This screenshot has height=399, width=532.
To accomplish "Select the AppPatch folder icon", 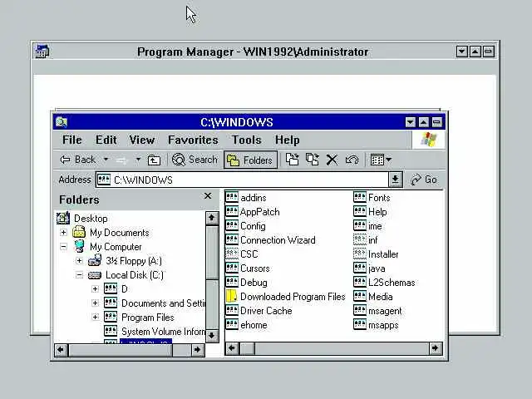I will (x=232, y=212).
